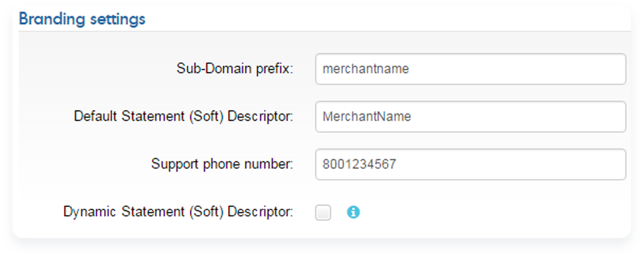Click the "Branding settings" section heading

click(82, 19)
